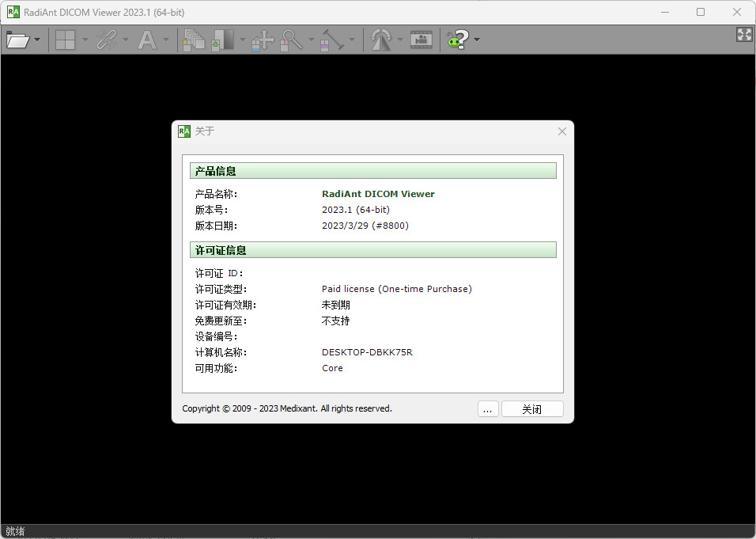
Task: Click 'Paid license (One-time Purchase)' text
Action: point(397,289)
